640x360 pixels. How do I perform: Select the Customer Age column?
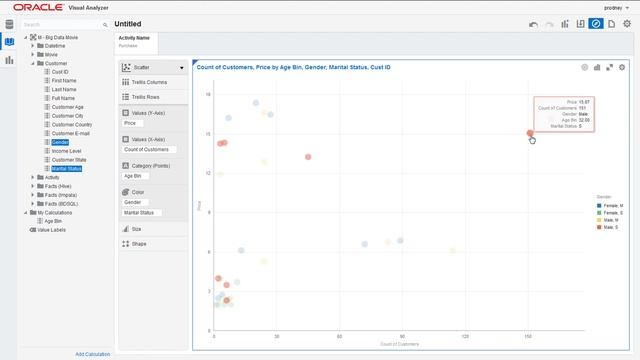pyautogui.click(x=67, y=107)
